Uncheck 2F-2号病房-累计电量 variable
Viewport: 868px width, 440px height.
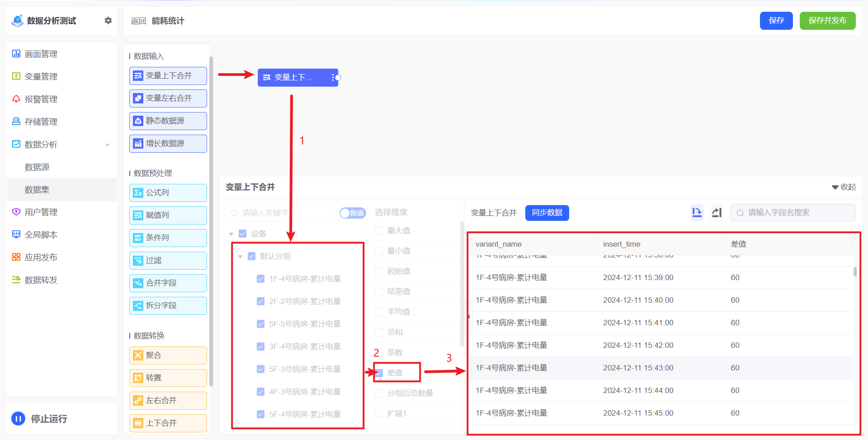tap(260, 301)
